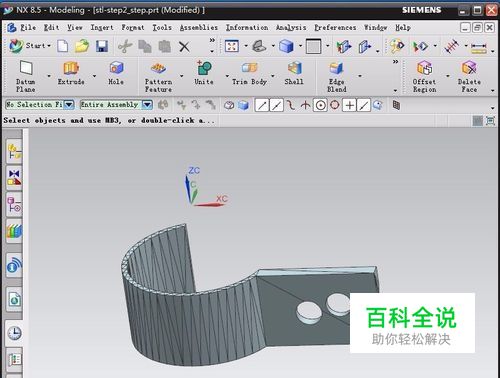Toggle the Point on Face snap
The width and height of the screenshot is (500, 378).
pos(378,105)
